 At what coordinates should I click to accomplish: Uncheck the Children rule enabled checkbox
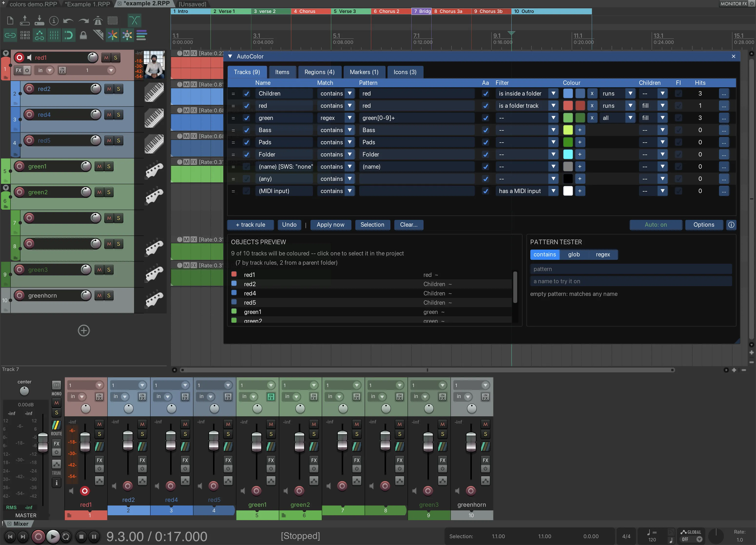coord(246,94)
